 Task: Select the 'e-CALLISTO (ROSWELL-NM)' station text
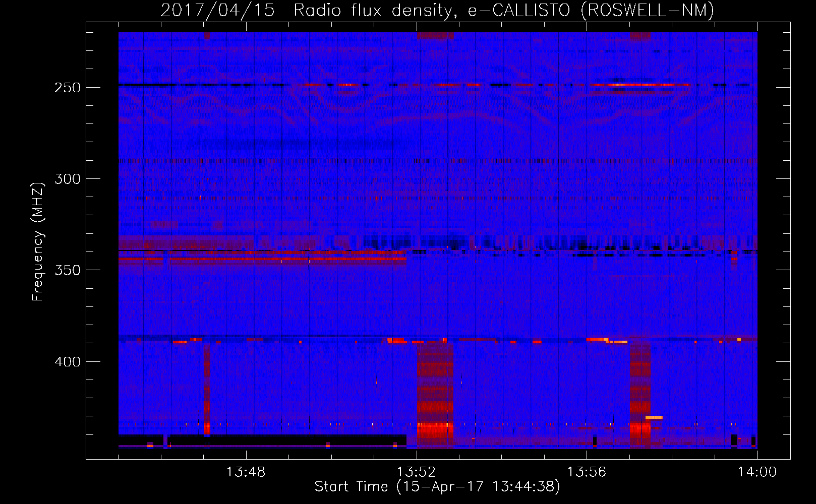tap(591, 11)
